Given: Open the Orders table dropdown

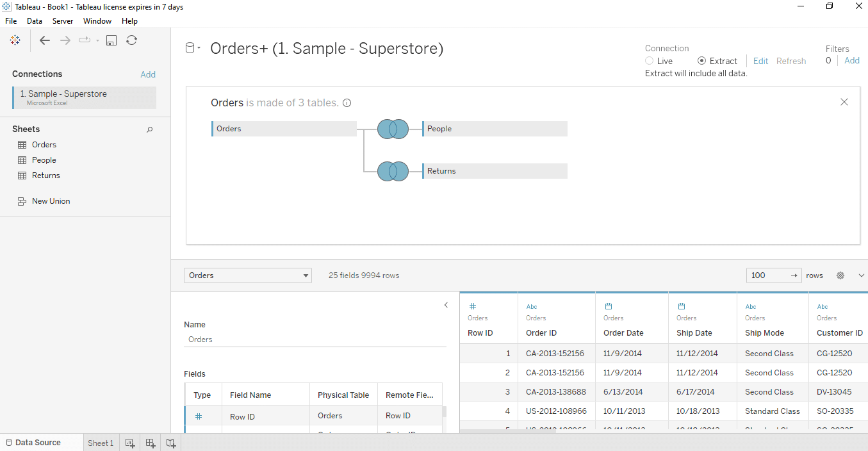Looking at the screenshot, I should 304,275.
